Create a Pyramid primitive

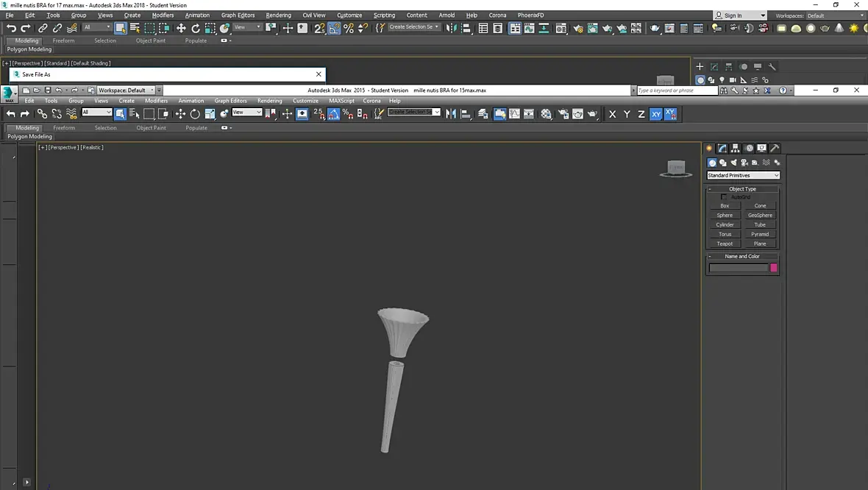(760, 234)
